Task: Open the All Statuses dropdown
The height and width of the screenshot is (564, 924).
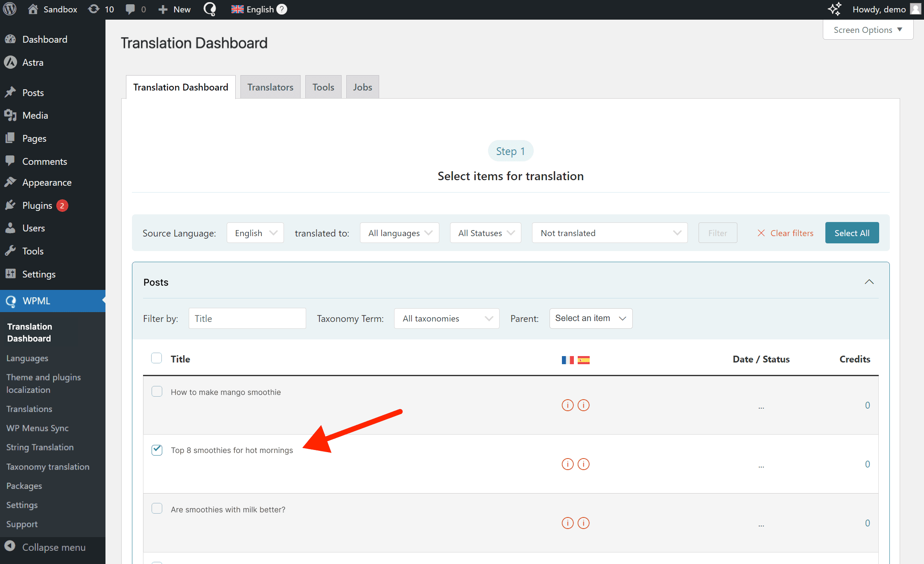Action: (485, 233)
